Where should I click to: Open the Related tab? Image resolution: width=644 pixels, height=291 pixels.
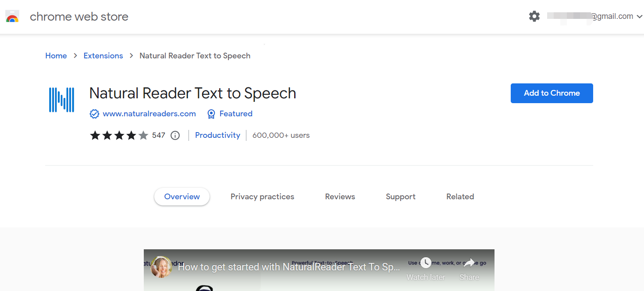(460, 197)
